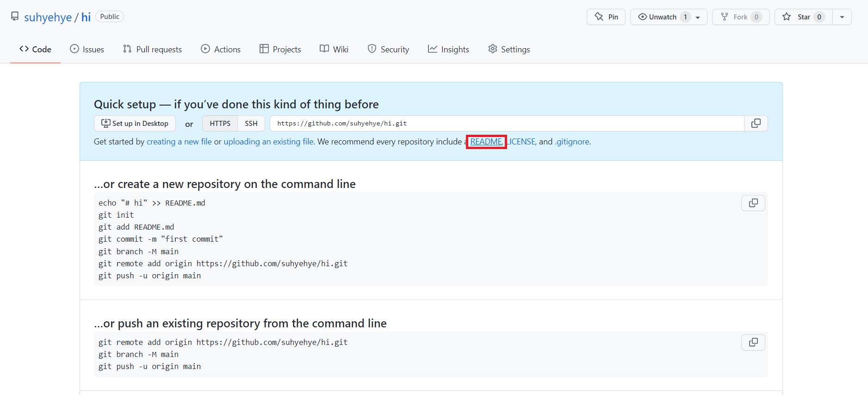The width and height of the screenshot is (868, 413).
Task: Click '…or create a new repository' heading
Action: pos(225,184)
